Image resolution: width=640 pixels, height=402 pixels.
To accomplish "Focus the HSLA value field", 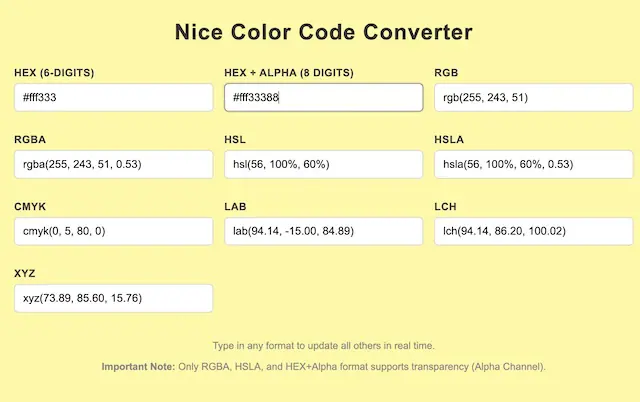I will tap(533, 165).
